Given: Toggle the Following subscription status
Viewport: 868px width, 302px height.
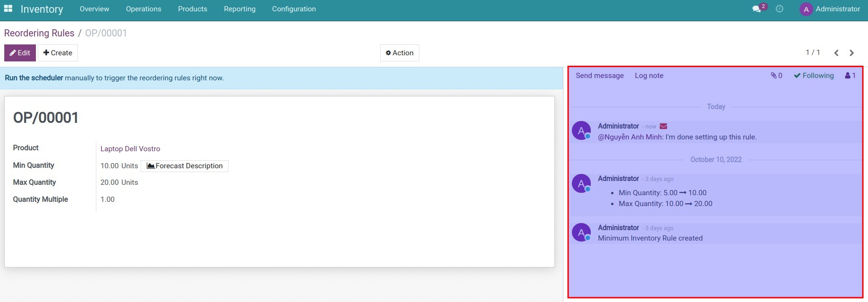Looking at the screenshot, I should [x=814, y=76].
